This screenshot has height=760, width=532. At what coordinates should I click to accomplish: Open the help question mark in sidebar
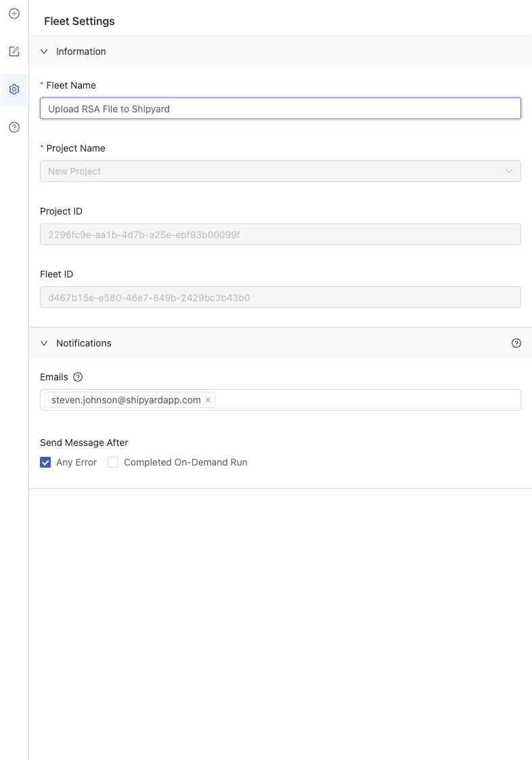point(14,127)
